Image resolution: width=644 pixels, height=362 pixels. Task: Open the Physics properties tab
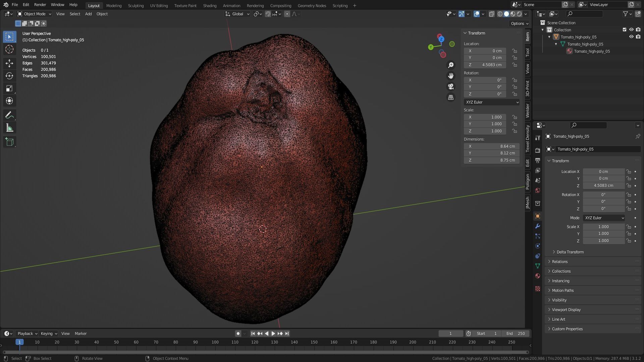[x=538, y=246]
